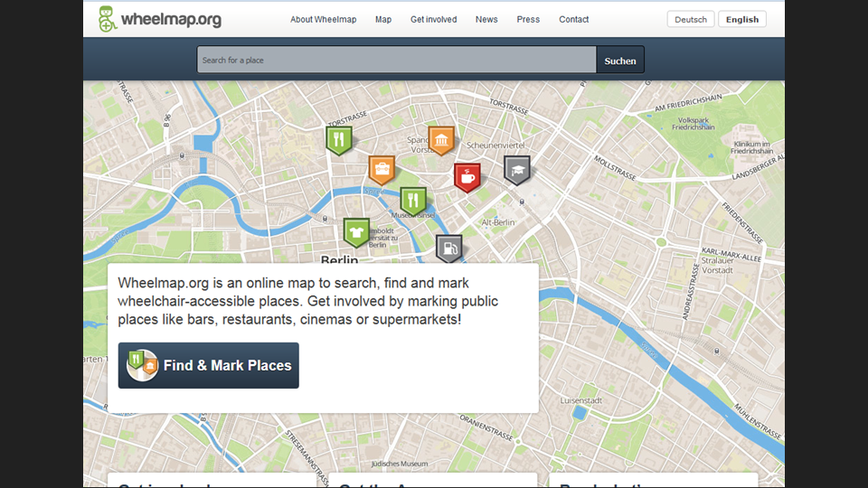Click Scheunenviertel label on map

(x=495, y=145)
